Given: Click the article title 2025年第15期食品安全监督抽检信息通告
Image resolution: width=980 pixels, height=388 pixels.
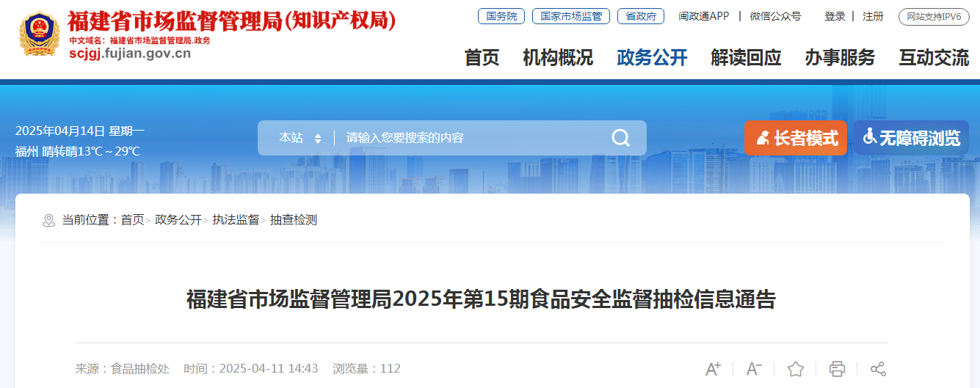Looking at the screenshot, I should 481,299.
